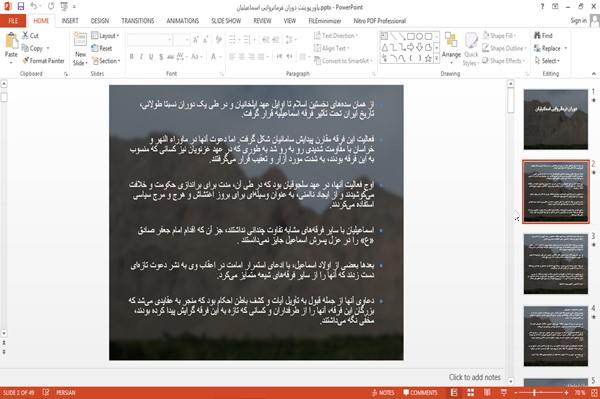The image size is (600, 399).
Task: Open the Text Direction dropdown
Action: pos(336,36)
